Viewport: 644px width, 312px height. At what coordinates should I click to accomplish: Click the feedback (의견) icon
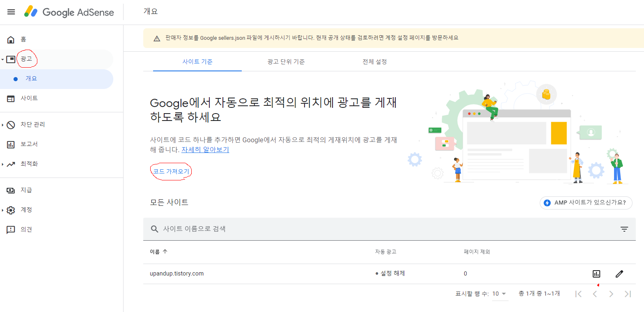coord(11,230)
